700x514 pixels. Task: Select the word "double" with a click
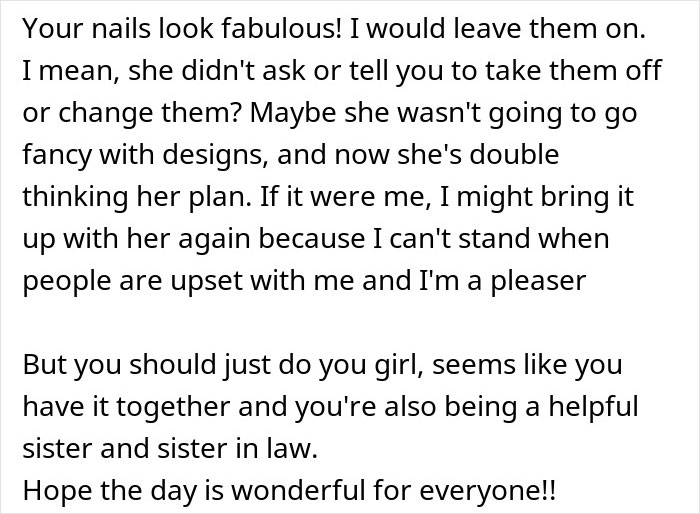pyautogui.click(x=511, y=155)
